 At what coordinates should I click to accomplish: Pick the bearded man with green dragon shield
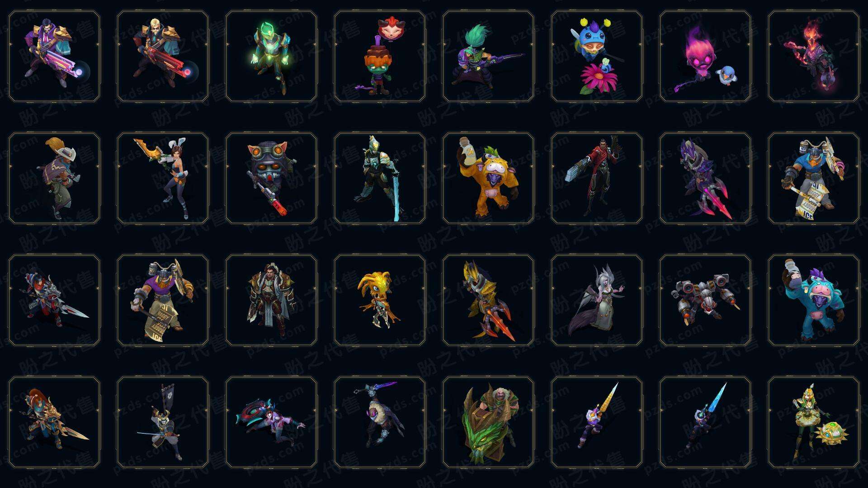pyautogui.click(x=488, y=422)
